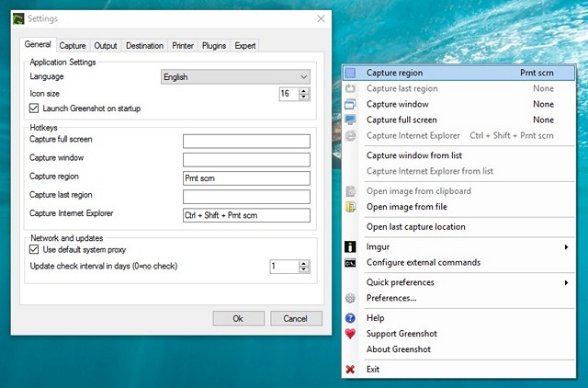Viewport: 588px width, 388px height.
Task: Click the Icon size number field
Action: coord(288,94)
